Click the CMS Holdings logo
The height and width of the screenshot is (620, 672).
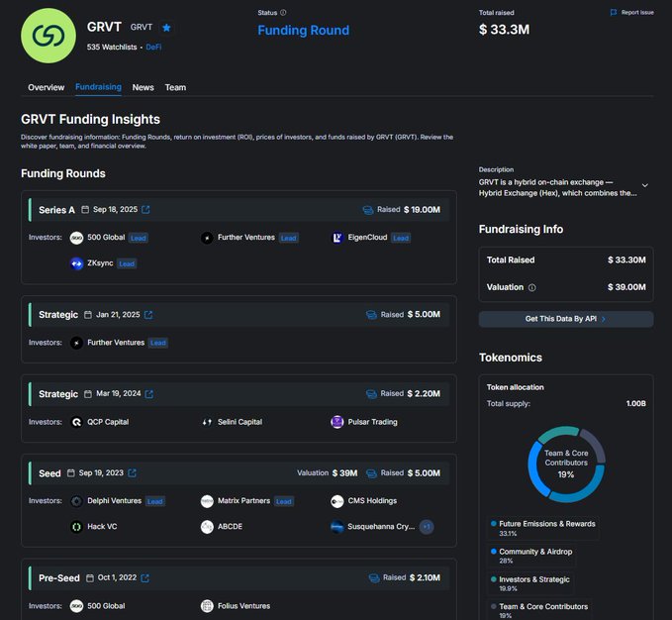(x=337, y=501)
